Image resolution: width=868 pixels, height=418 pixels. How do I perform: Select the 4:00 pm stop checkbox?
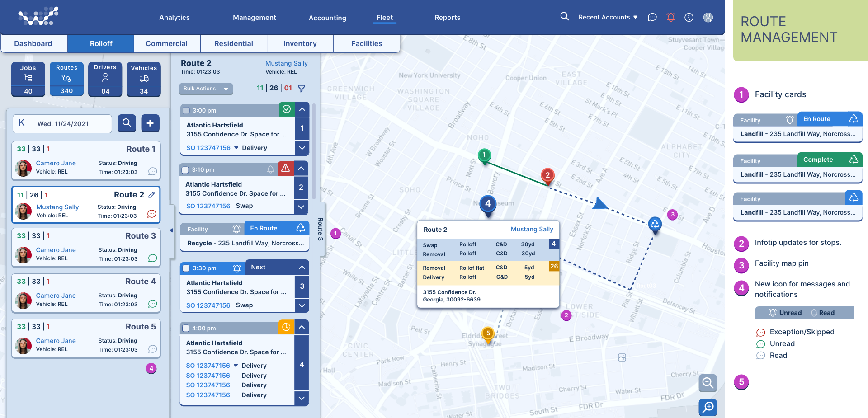(x=186, y=329)
